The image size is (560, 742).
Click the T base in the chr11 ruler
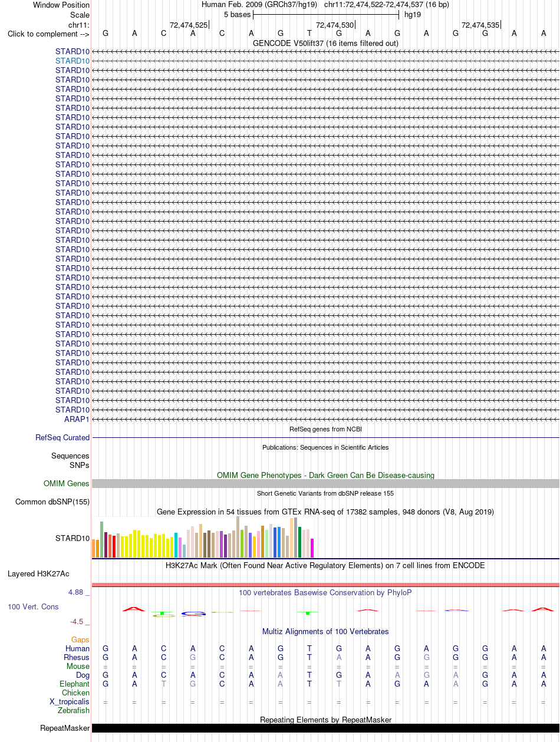309,34
